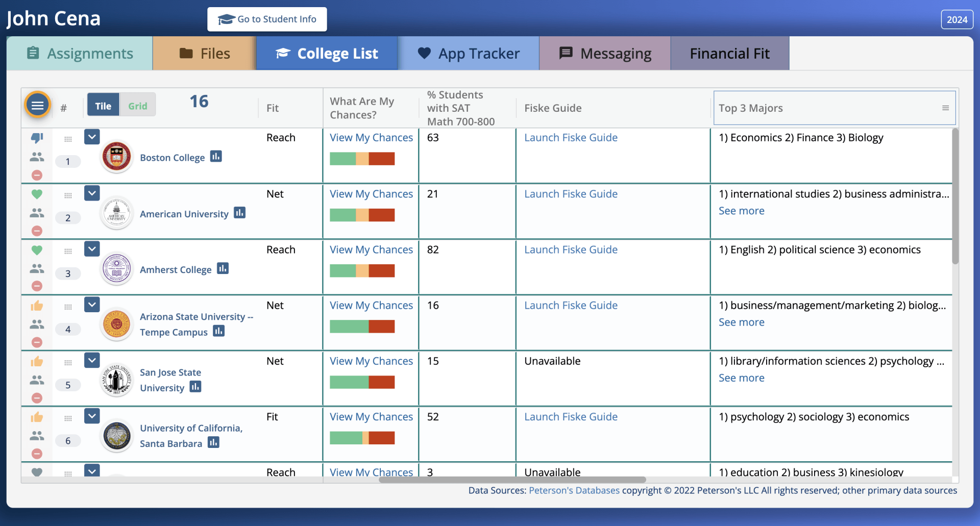Image resolution: width=980 pixels, height=526 pixels.
Task: Click the Boston College seal thumbnail
Action: (117, 157)
